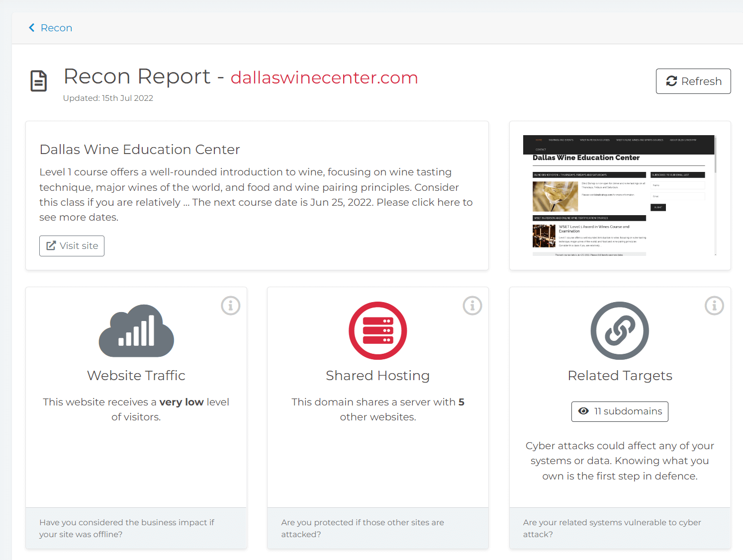Click the Related Targets heading
Image resolution: width=743 pixels, height=560 pixels.
tap(620, 376)
